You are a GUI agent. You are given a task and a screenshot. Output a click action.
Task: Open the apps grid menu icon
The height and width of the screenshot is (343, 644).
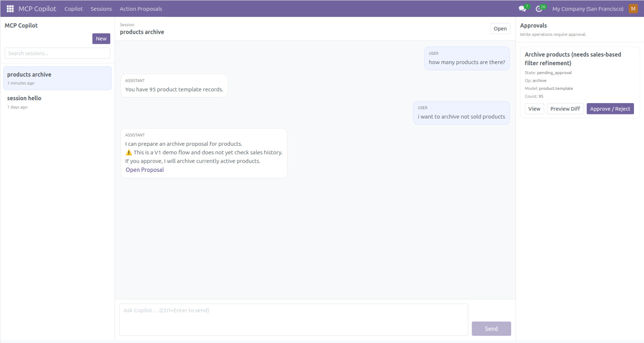10,8
